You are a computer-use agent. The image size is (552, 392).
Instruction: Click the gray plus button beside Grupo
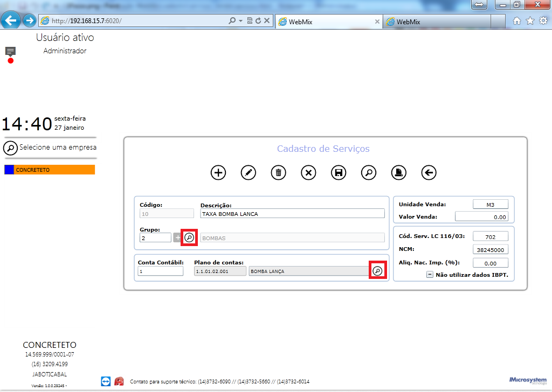177,237
